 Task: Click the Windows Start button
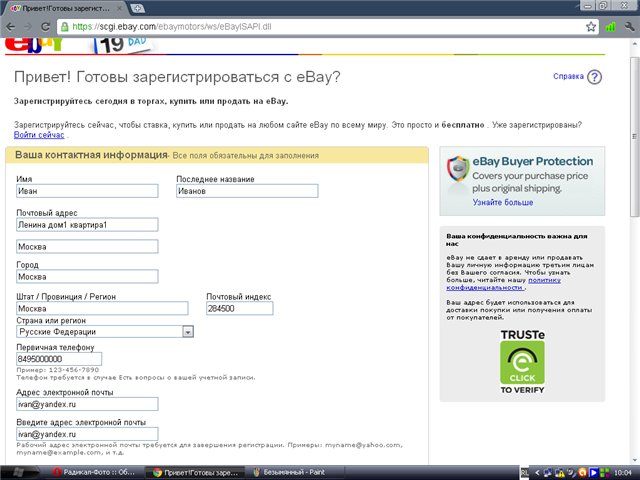point(18,472)
